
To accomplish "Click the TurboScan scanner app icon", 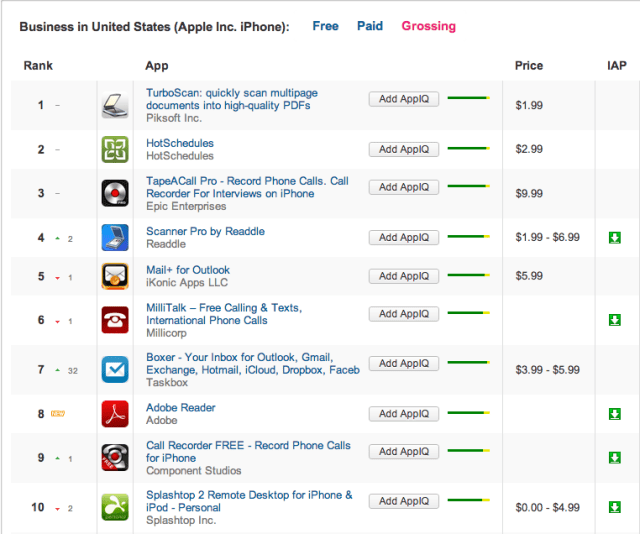I will pyautogui.click(x=115, y=104).
